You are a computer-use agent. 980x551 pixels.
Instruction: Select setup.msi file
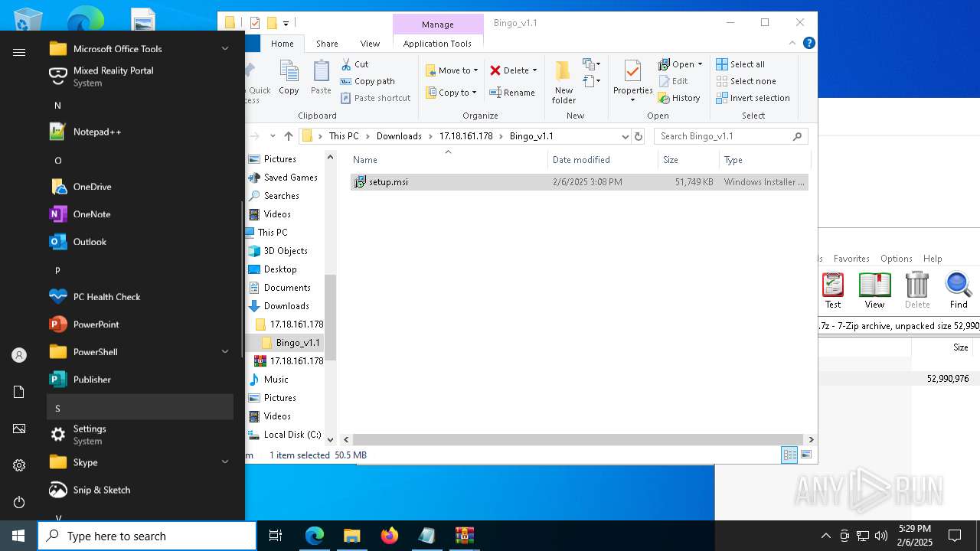(579, 182)
